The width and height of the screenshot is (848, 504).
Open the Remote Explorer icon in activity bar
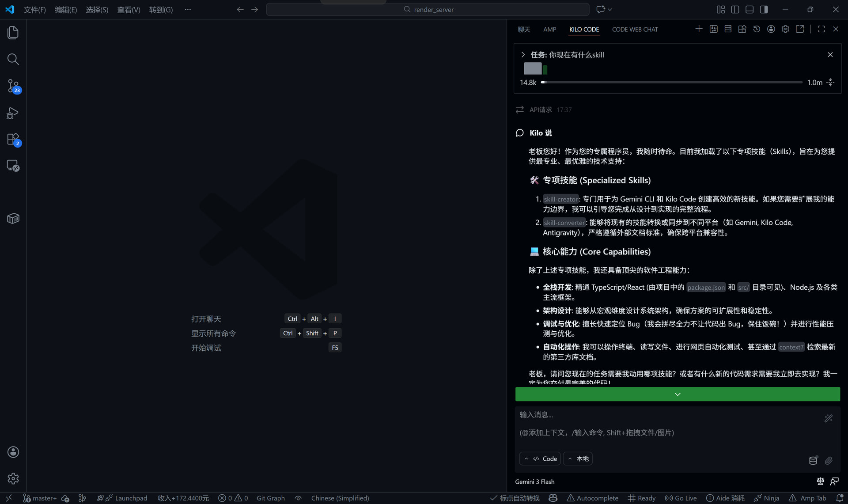[x=13, y=166]
